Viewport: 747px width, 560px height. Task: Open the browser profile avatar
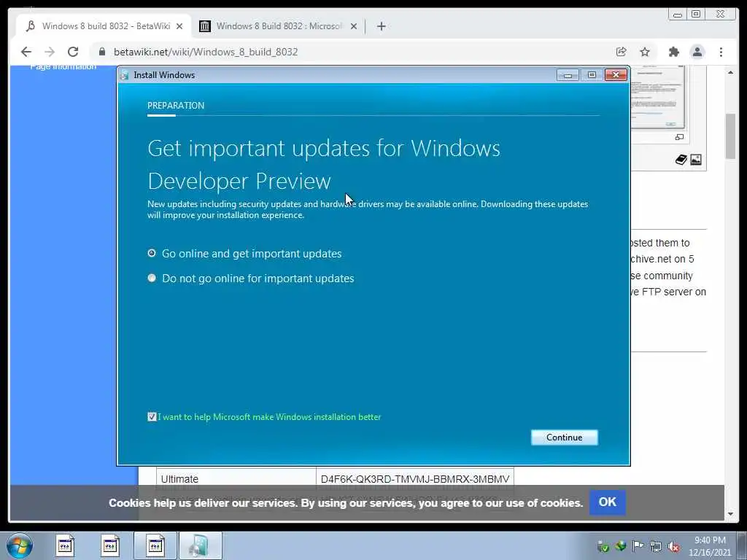(x=697, y=52)
